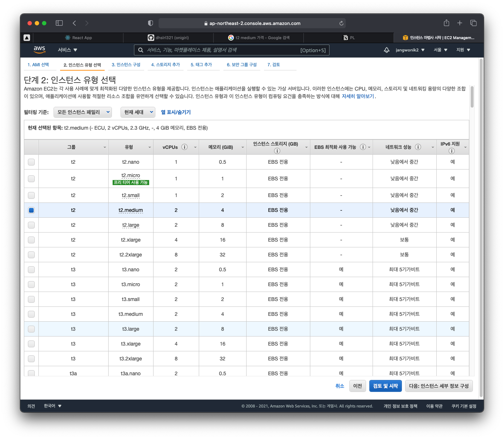Image resolution: width=504 pixels, height=439 pixels.
Task: Open the 현재 세대 generation dropdown
Action: [x=138, y=112]
